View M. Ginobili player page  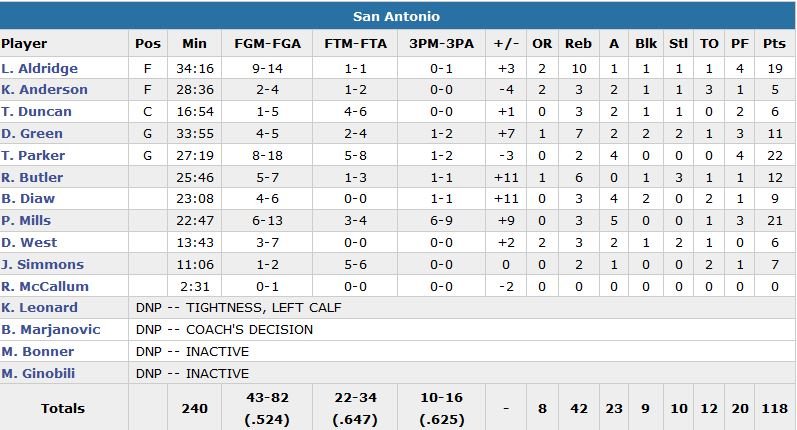click(40, 374)
